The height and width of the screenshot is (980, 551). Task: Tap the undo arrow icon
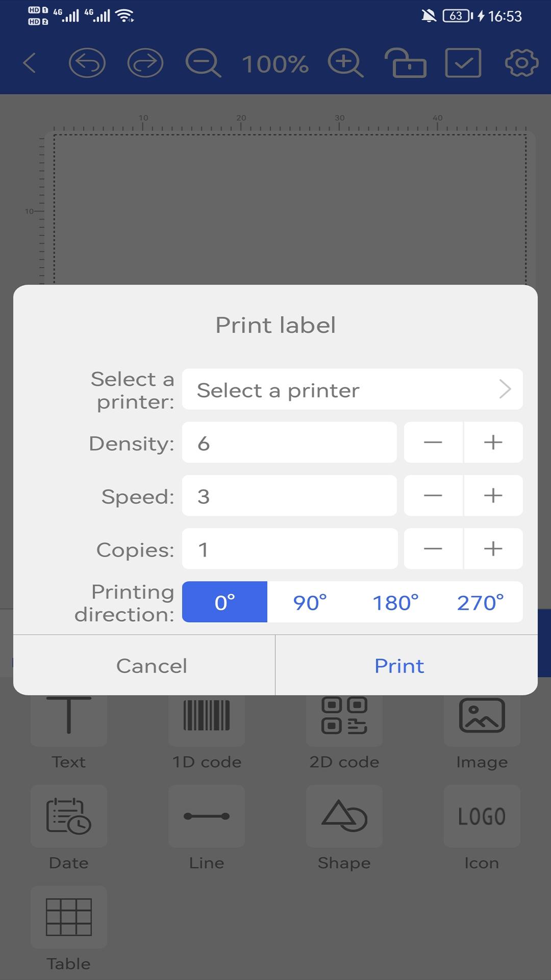[87, 63]
